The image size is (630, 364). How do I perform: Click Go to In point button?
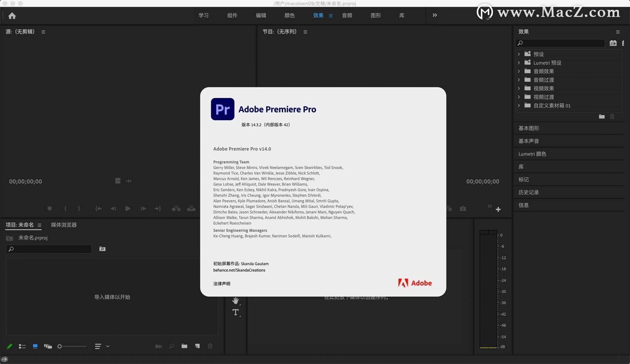(x=98, y=209)
